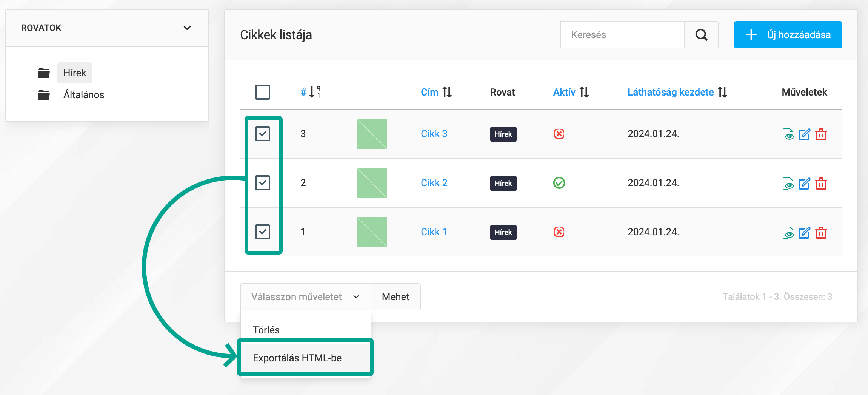The image size is (868, 395).
Task: Click the Mehet button
Action: tap(396, 297)
